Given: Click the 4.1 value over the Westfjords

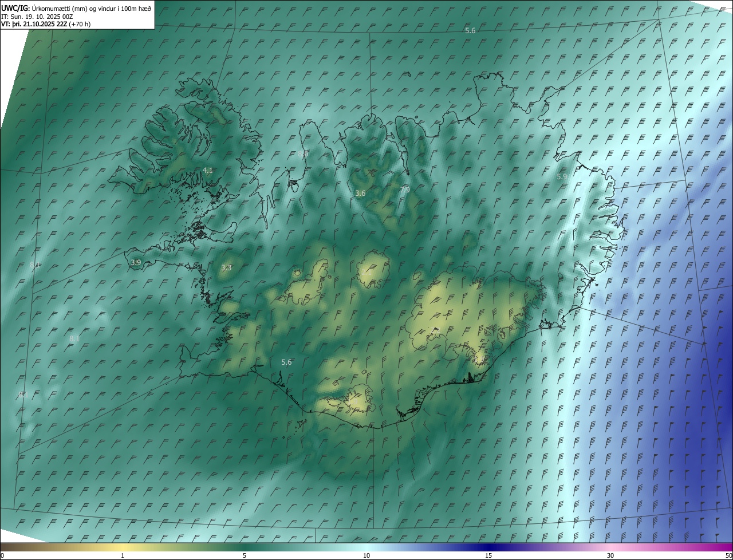Looking at the screenshot, I should (x=208, y=171).
